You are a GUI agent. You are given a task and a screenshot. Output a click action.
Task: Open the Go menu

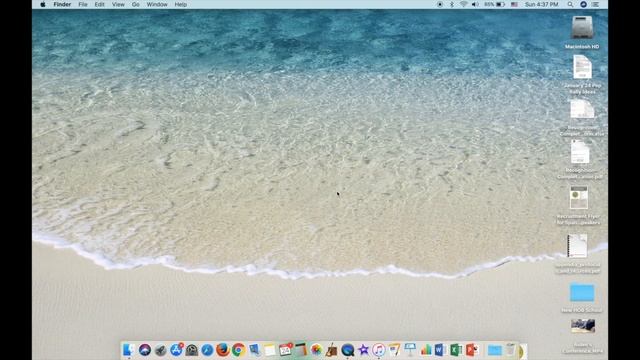point(136,4)
